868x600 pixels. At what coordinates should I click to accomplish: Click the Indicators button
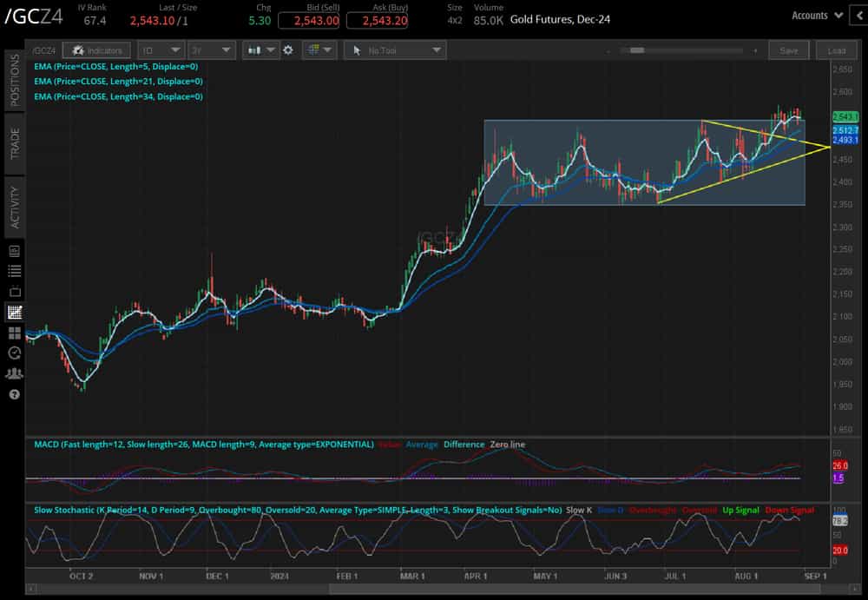tap(96, 50)
